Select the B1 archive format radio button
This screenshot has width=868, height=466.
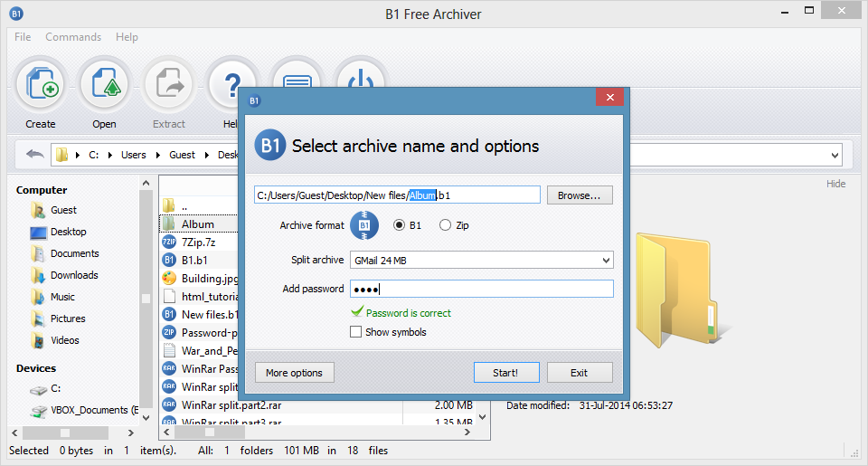coord(399,225)
